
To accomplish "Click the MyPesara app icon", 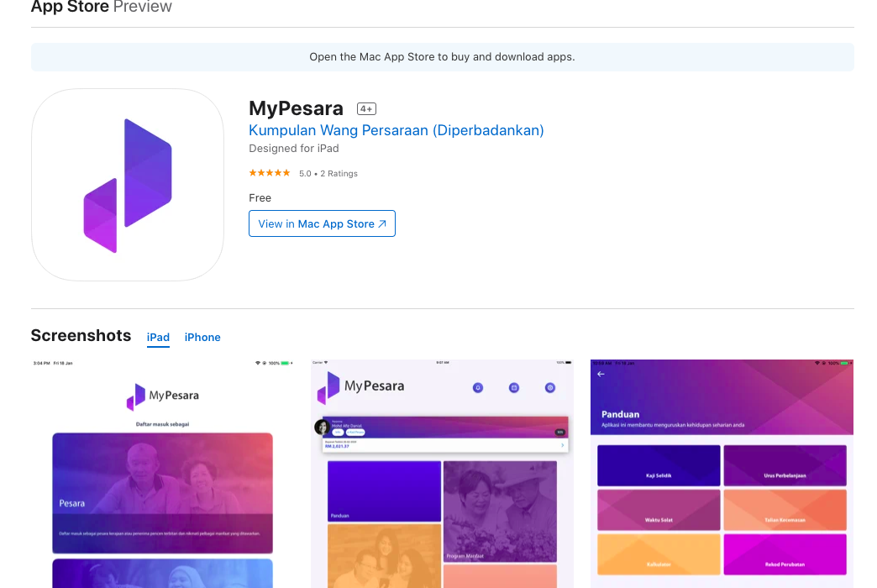I will pos(128,185).
